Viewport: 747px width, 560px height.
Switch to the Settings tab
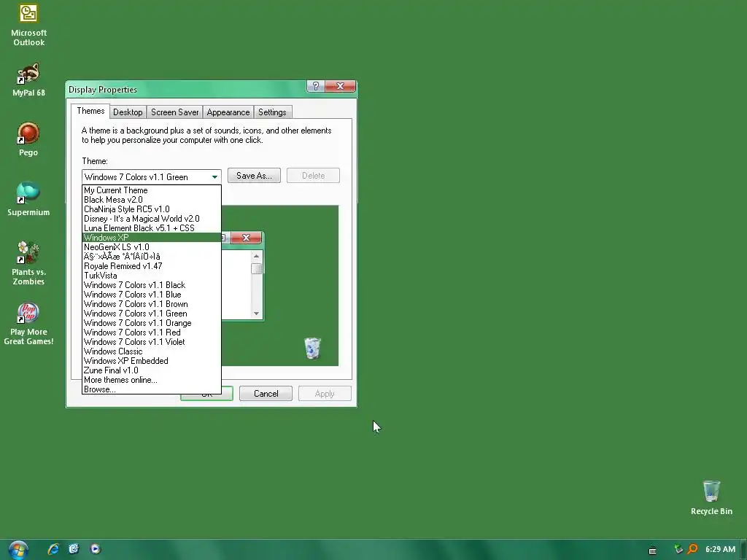(272, 112)
